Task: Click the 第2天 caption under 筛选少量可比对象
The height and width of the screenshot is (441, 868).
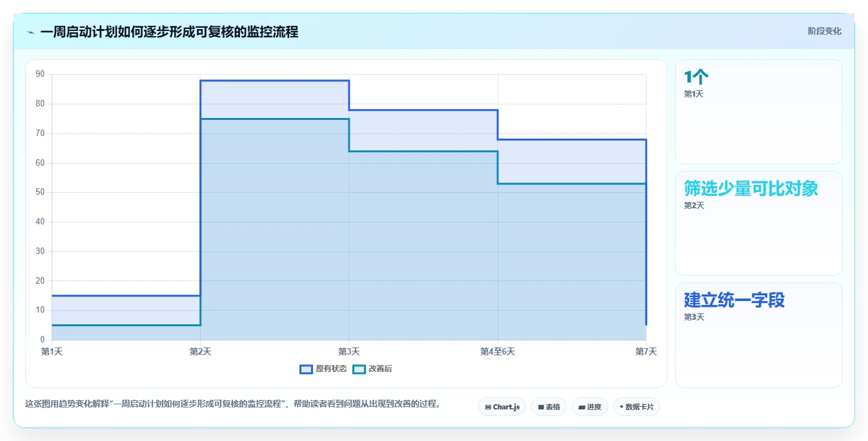Action: [x=694, y=206]
